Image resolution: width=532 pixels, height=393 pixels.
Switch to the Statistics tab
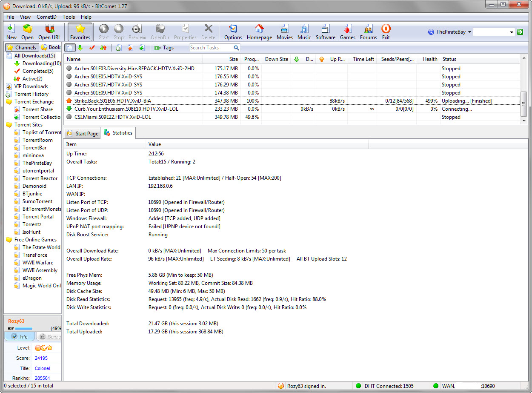[118, 133]
